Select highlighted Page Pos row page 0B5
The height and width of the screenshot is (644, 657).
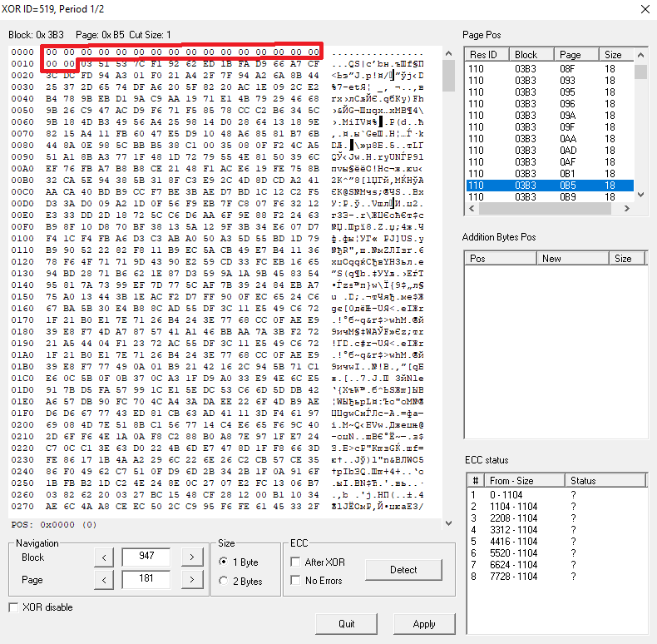point(550,186)
